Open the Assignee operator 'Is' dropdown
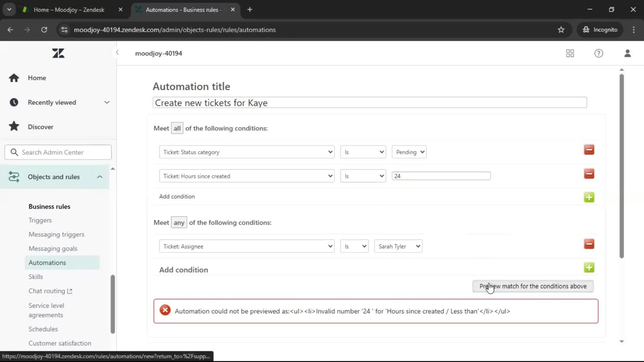Viewport: 644px width, 362px height. click(x=354, y=246)
